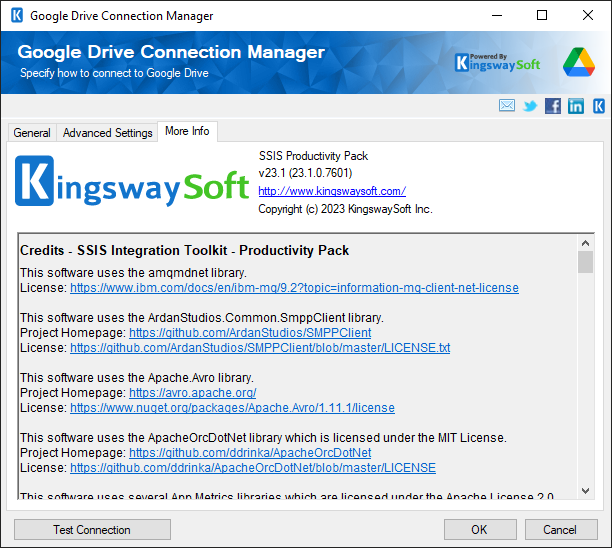Open the Facebook icon
Image resolution: width=612 pixels, height=548 pixels.
[553, 106]
